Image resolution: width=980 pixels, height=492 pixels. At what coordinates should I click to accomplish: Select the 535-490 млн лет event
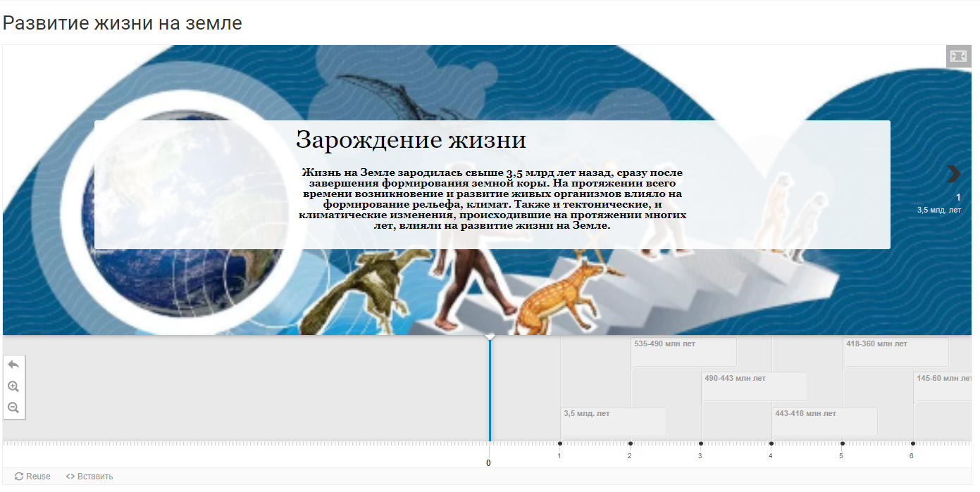click(683, 351)
